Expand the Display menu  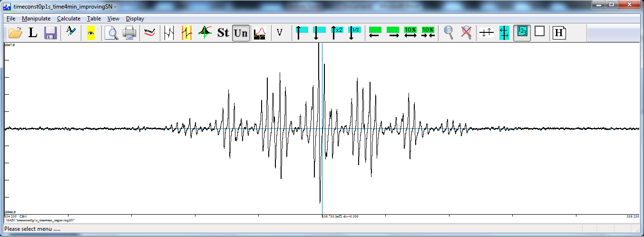pyautogui.click(x=135, y=19)
